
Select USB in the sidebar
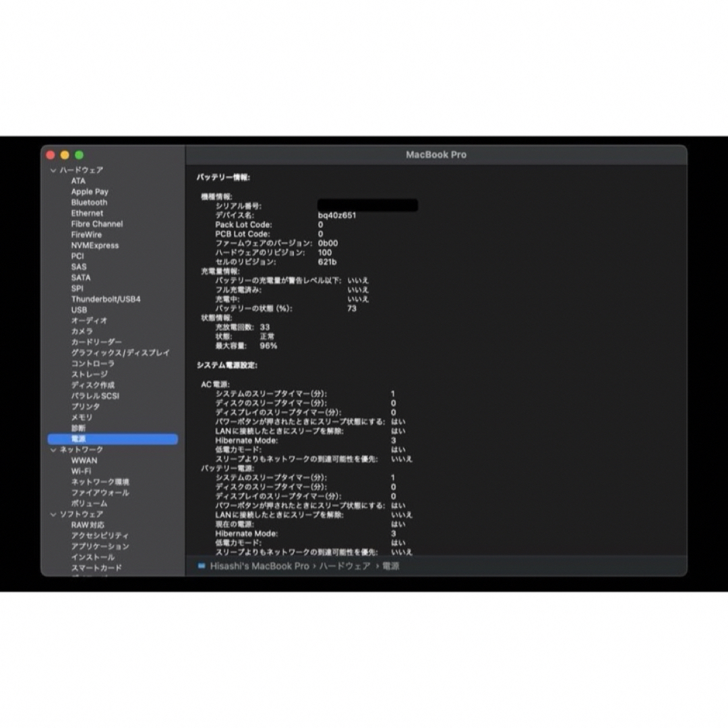[x=79, y=309]
